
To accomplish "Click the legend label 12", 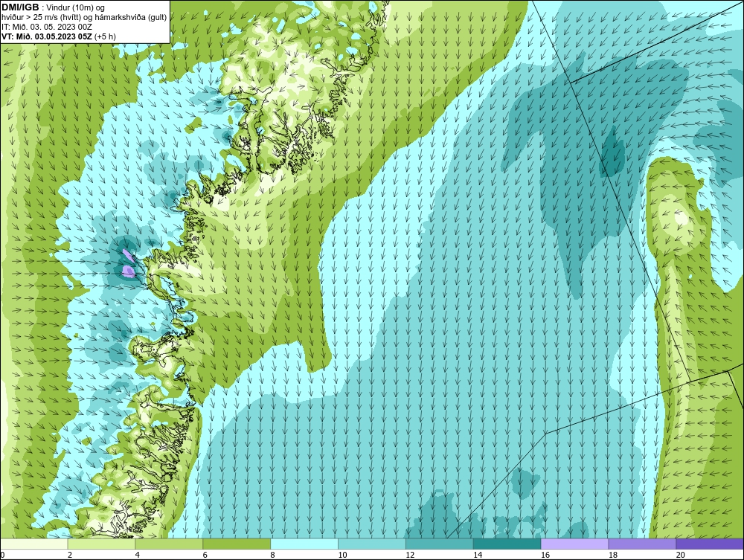I will (410, 555).
